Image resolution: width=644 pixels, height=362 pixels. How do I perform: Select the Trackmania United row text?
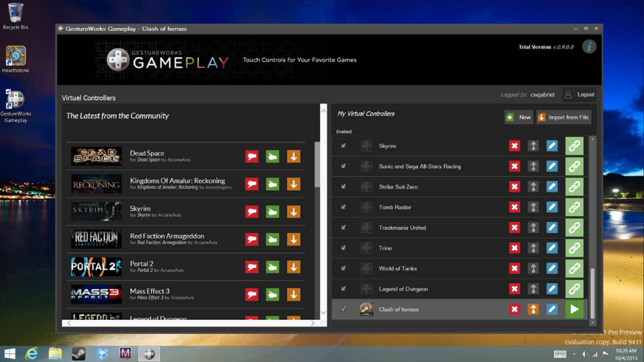(402, 228)
